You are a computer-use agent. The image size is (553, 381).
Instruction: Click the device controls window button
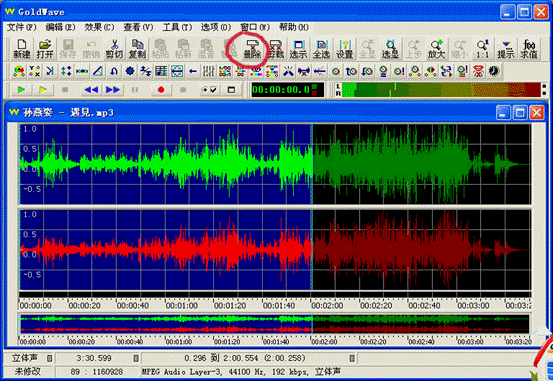(231, 90)
